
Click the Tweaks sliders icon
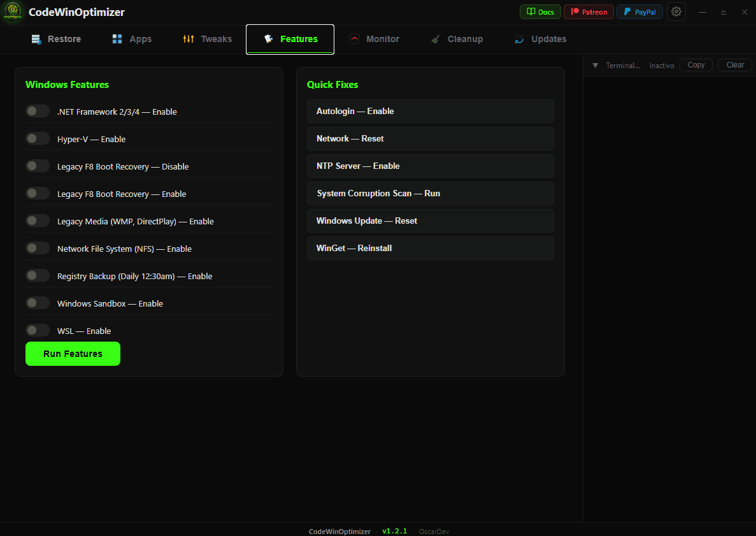(189, 39)
